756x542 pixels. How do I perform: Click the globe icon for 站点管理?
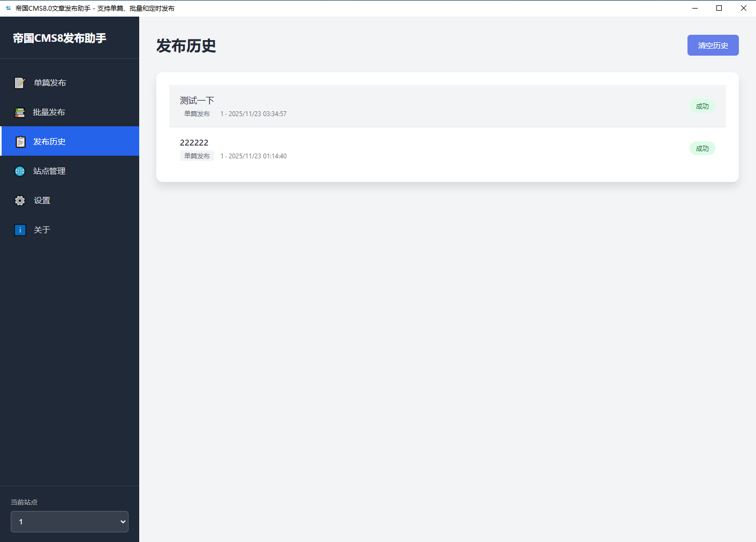coord(20,171)
